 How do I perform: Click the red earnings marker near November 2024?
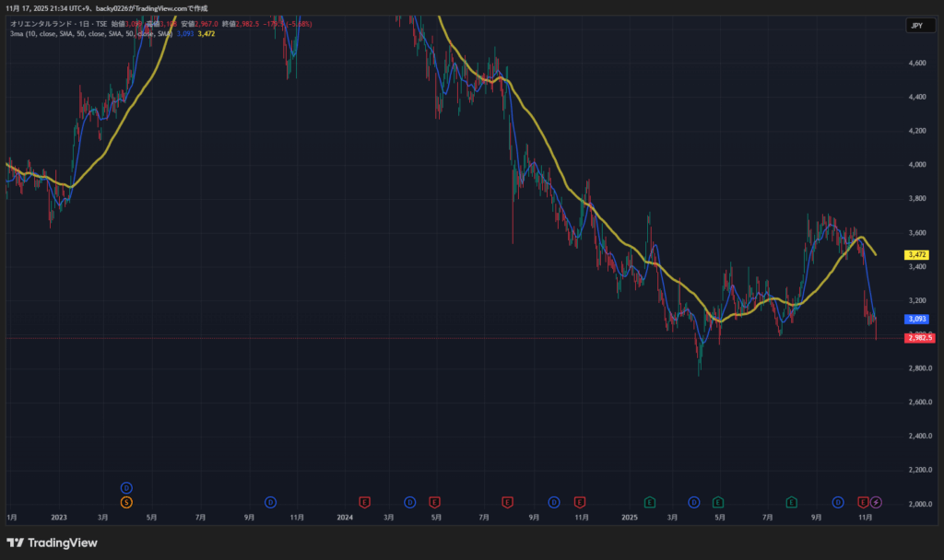coord(580,502)
